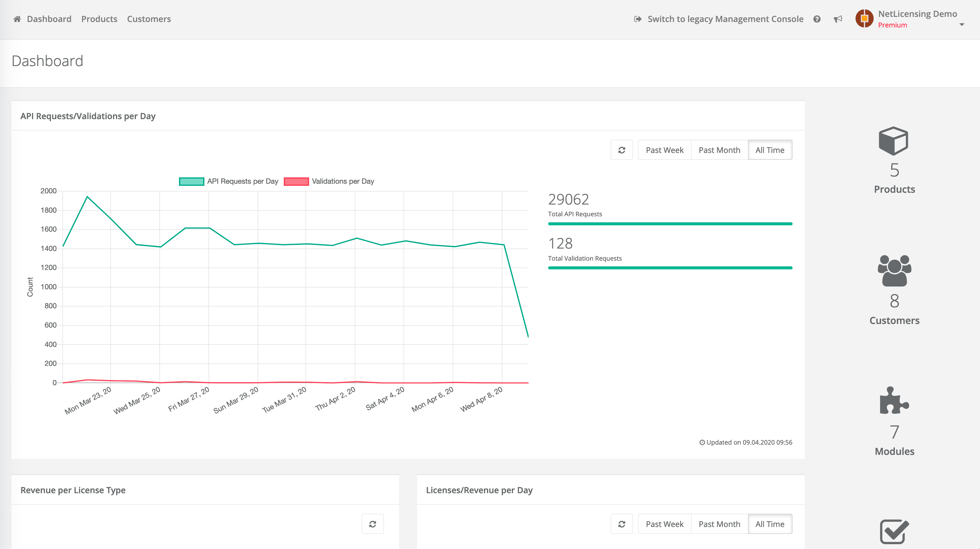Click the Modules puzzle piece icon
This screenshot has width=980, height=549.
click(x=894, y=401)
